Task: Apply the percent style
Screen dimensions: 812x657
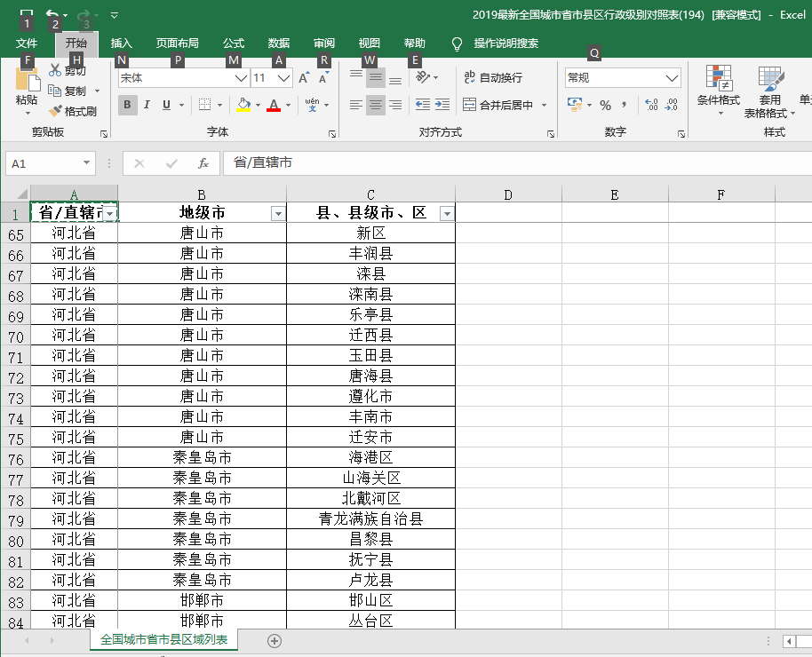Action: click(605, 105)
